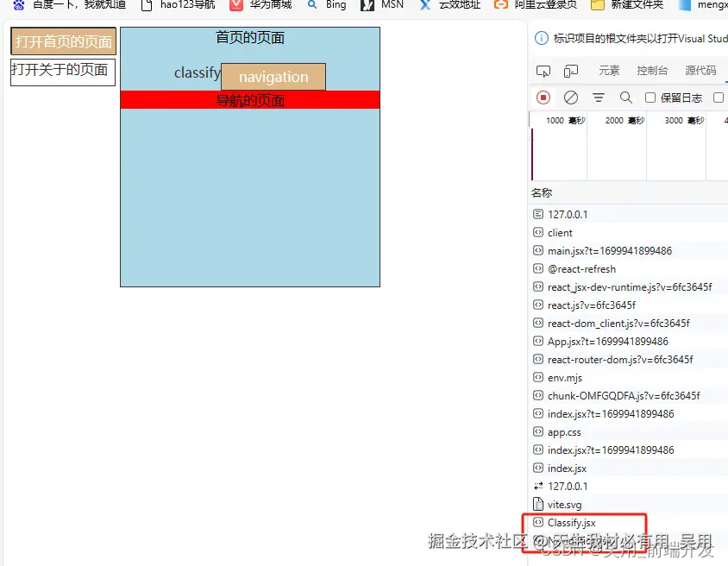Select react_jsx-dev-runtime.js request row
This screenshot has height=566, width=728.
630,287
